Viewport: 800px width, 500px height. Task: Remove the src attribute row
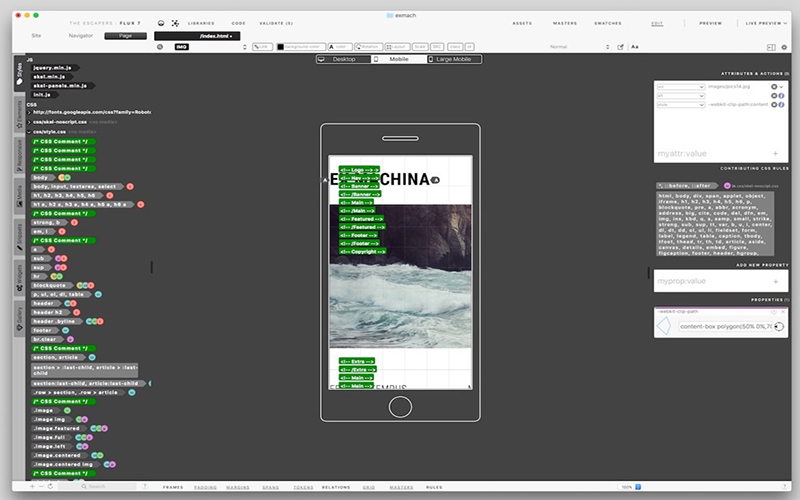coord(774,87)
